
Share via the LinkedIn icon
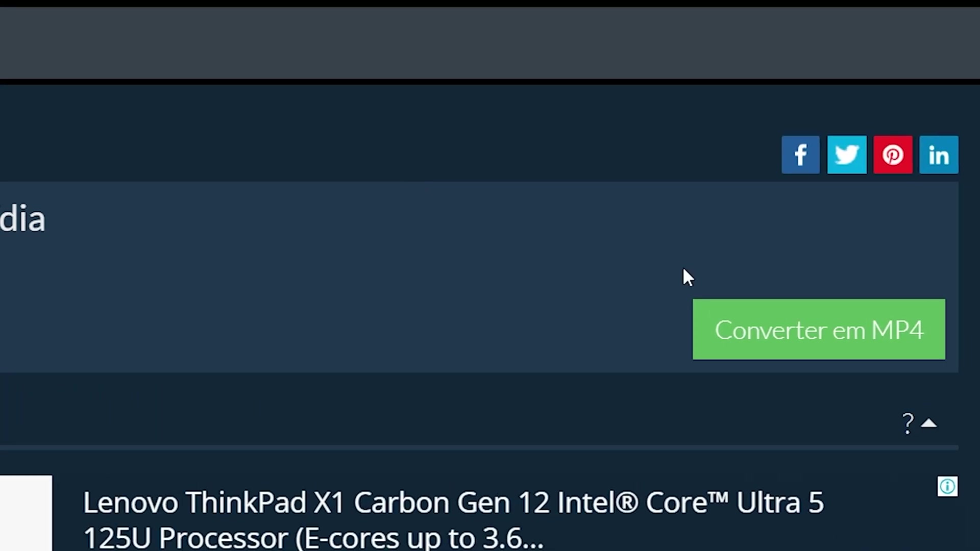click(x=939, y=155)
